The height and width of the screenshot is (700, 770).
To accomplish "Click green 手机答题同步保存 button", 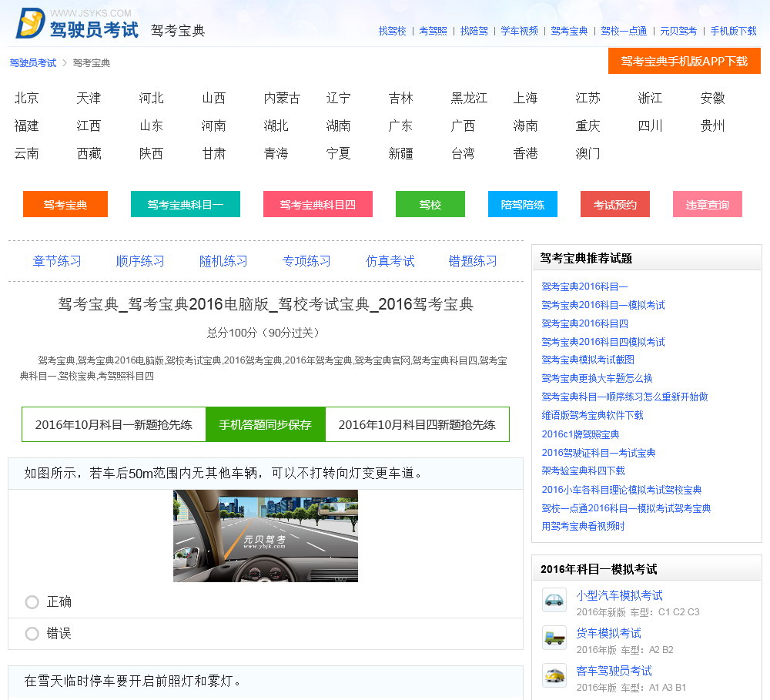I will click(265, 424).
